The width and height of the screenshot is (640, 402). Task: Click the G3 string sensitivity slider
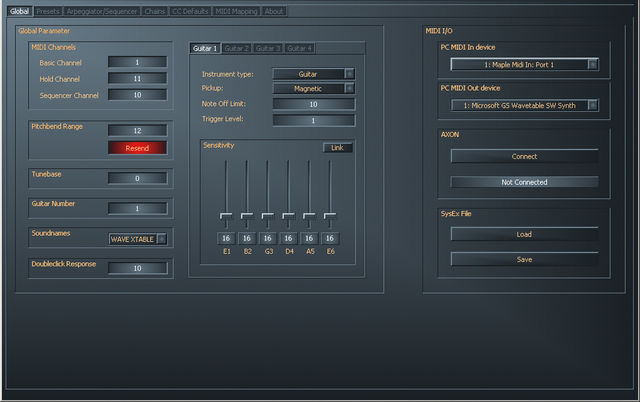pos(267,215)
